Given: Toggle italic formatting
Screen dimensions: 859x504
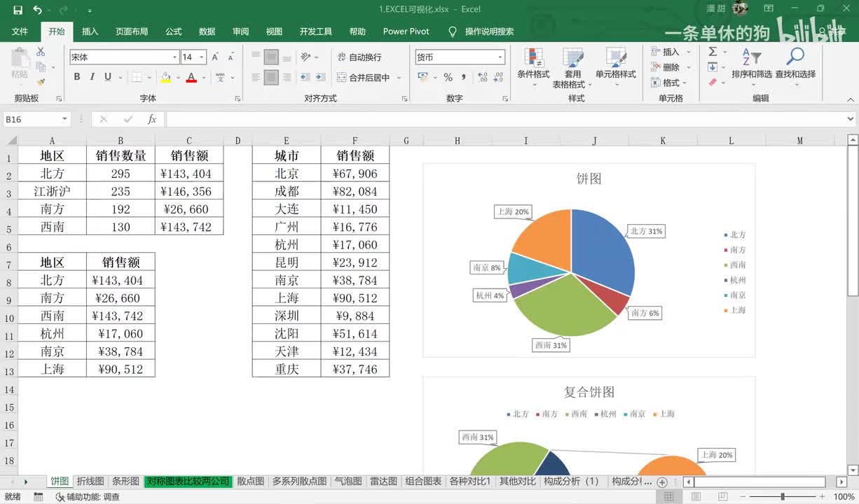Looking at the screenshot, I should [x=92, y=77].
